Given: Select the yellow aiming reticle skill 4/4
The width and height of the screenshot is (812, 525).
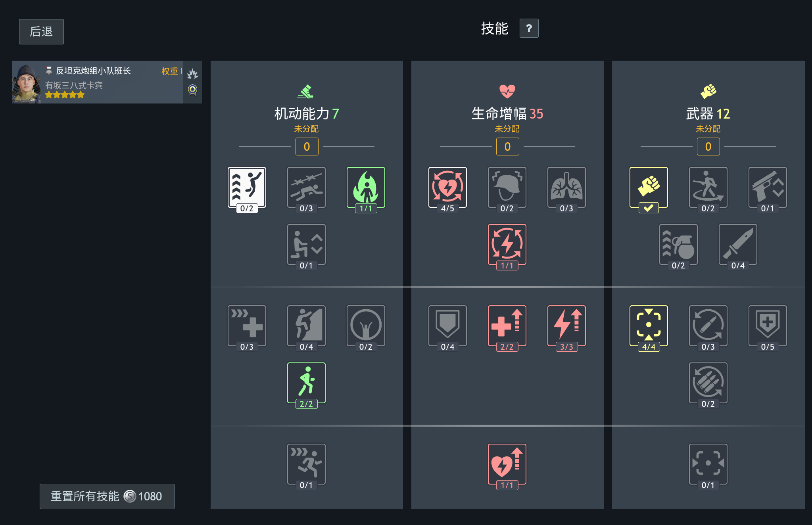Looking at the screenshot, I should click(x=649, y=326).
